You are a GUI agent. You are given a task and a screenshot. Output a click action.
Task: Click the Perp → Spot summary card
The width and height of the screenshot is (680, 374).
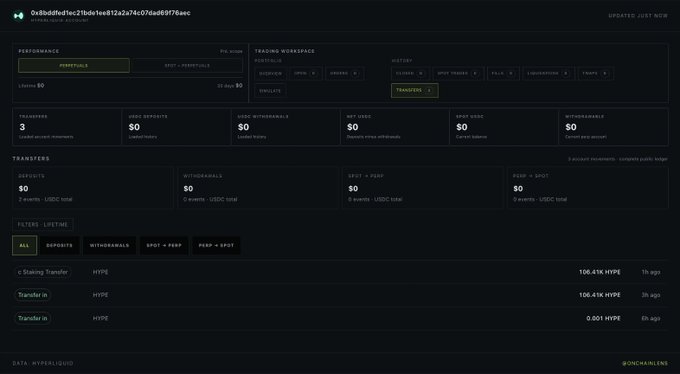[x=588, y=188]
